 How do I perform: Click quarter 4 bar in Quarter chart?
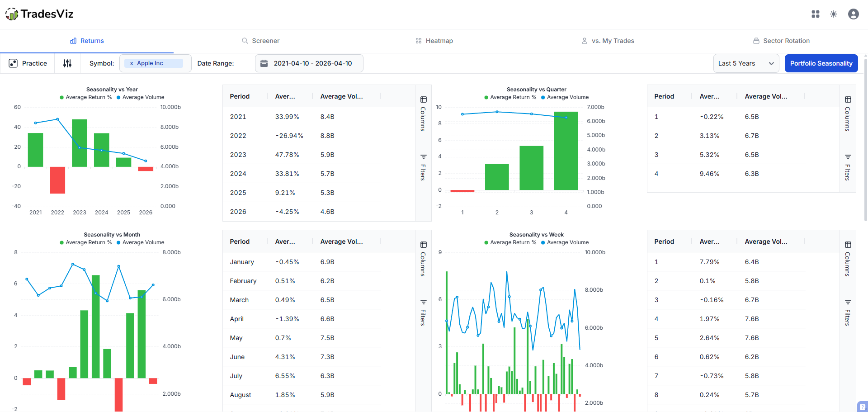(x=566, y=151)
